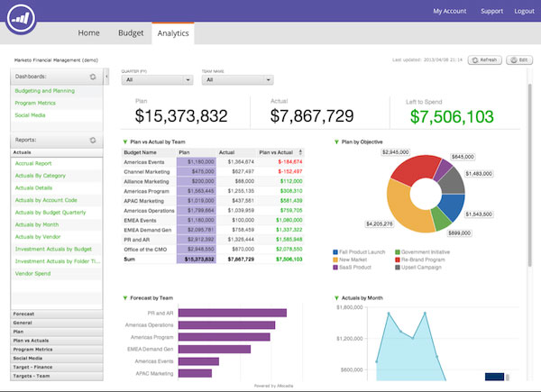The image size is (541, 392).
Task: Click the Marketo logo icon
Action: (21, 19)
